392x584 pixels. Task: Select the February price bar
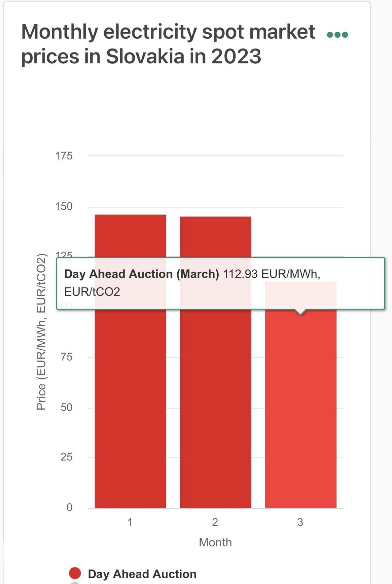(215, 396)
